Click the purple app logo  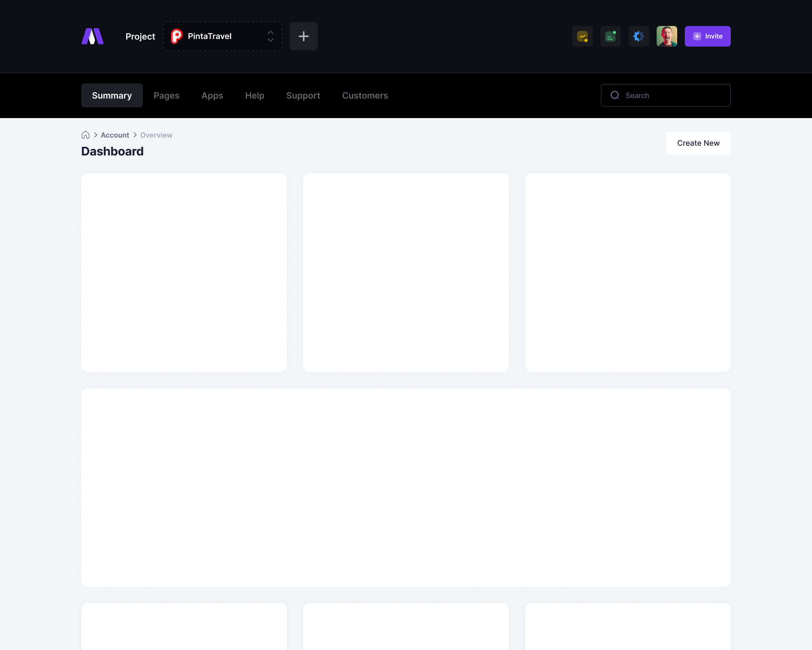tap(93, 36)
